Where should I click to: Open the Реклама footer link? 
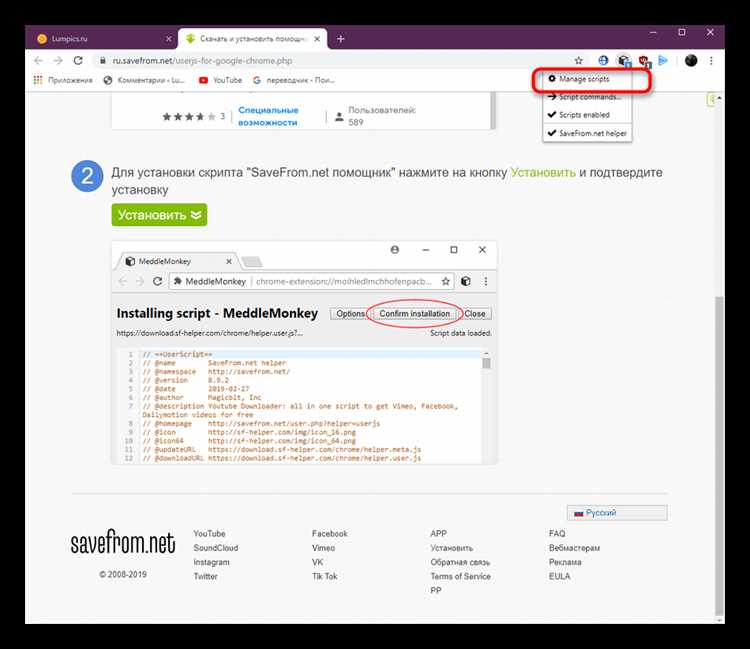565,562
